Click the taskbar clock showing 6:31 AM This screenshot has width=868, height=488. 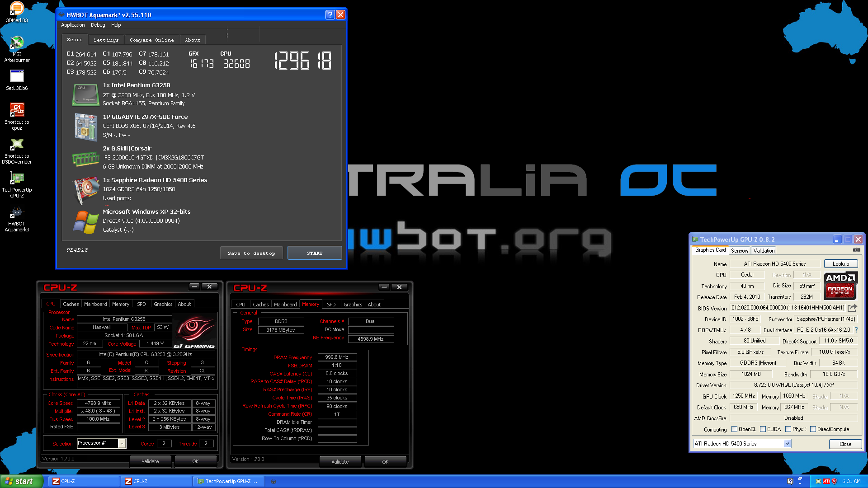pyautogui.click(x=851, y=481)
